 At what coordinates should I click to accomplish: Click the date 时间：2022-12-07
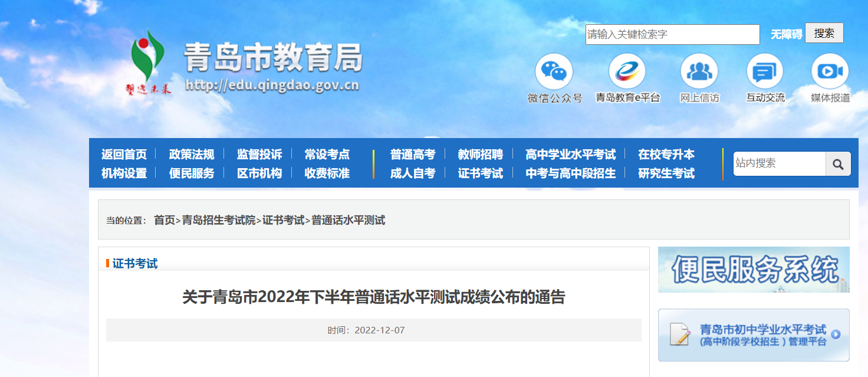pyautogui.click(x=366, y=330)
